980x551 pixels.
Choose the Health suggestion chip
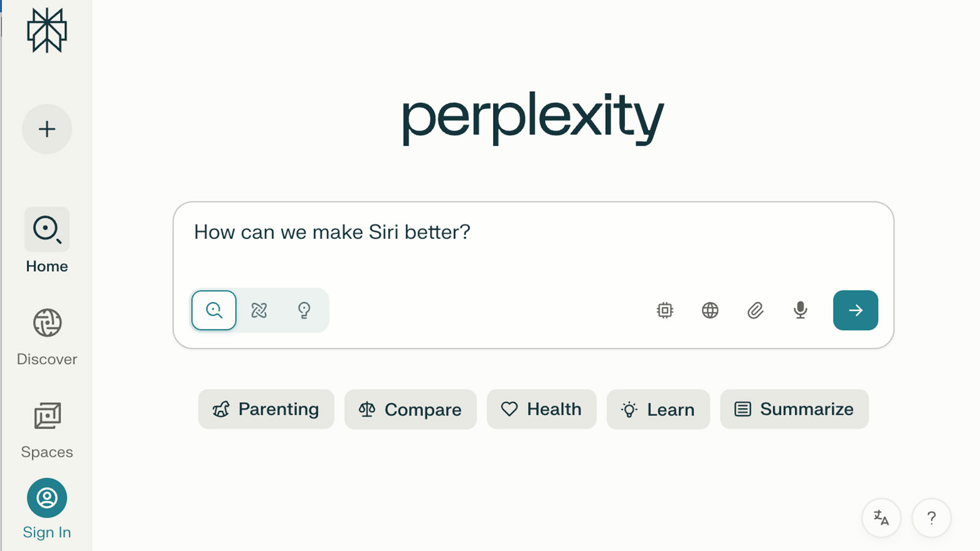(541, 409)
